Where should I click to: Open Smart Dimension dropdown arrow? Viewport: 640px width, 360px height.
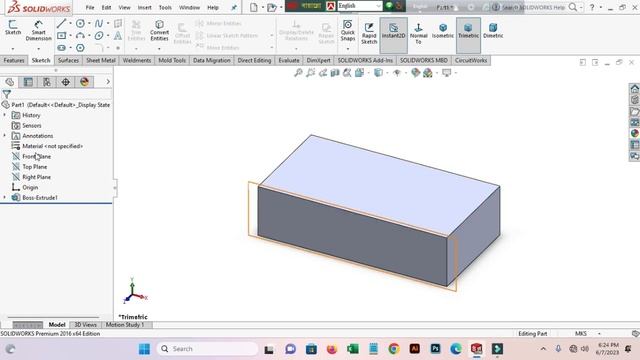click(x=38, y=49)
